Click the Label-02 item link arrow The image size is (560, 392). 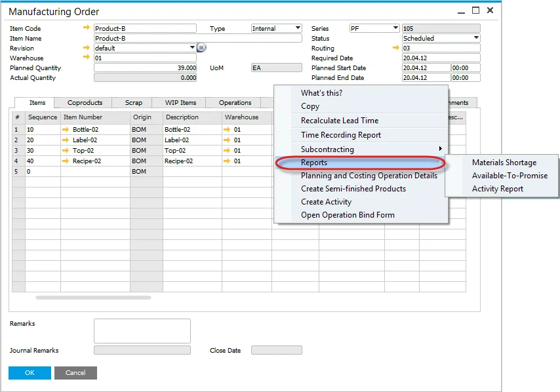pyautogui.click(x=66, y=140)
